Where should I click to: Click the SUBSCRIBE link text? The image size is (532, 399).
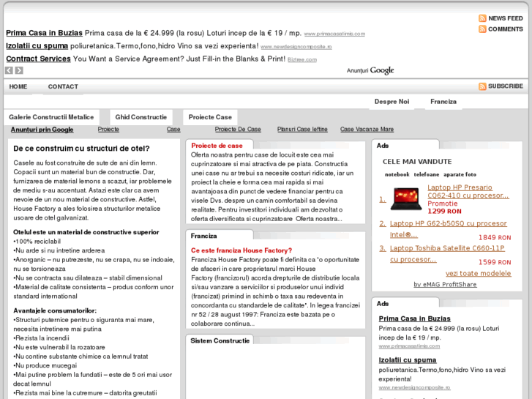(506, 86)
